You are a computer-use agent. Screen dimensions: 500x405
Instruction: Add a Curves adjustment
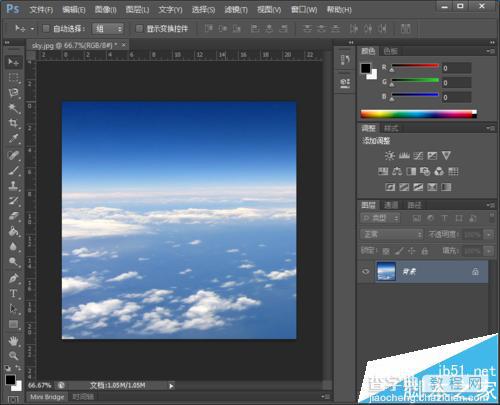tap(418, 156)
